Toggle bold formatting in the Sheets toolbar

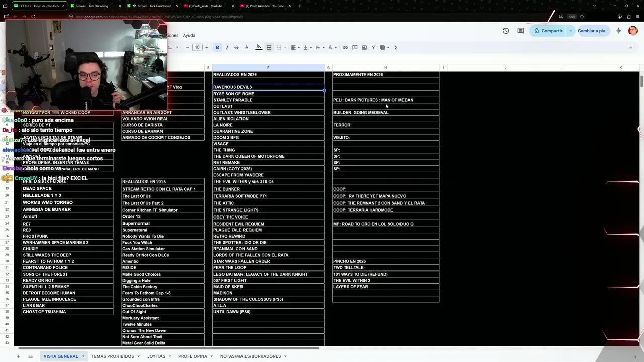[217, 47]
